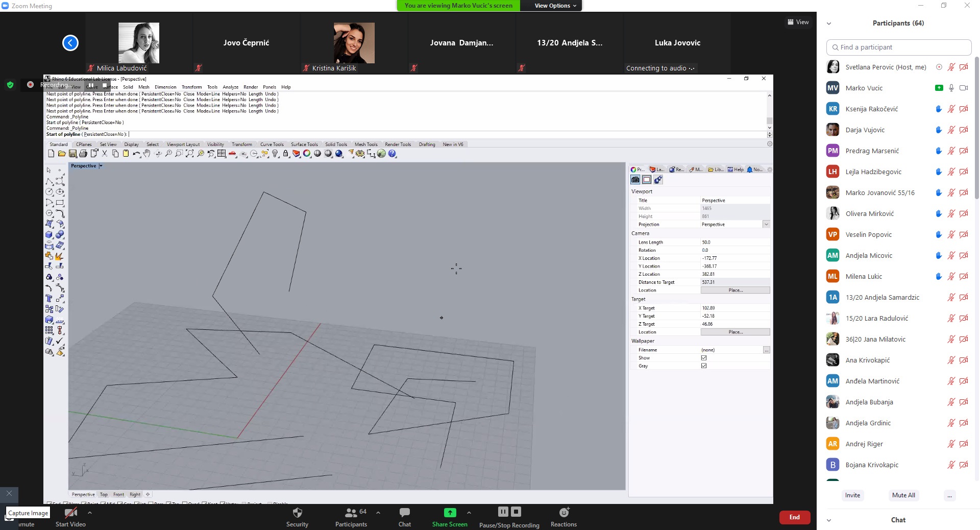Click the red car Set View icon
980x530 pixels.
click(232, 154)
